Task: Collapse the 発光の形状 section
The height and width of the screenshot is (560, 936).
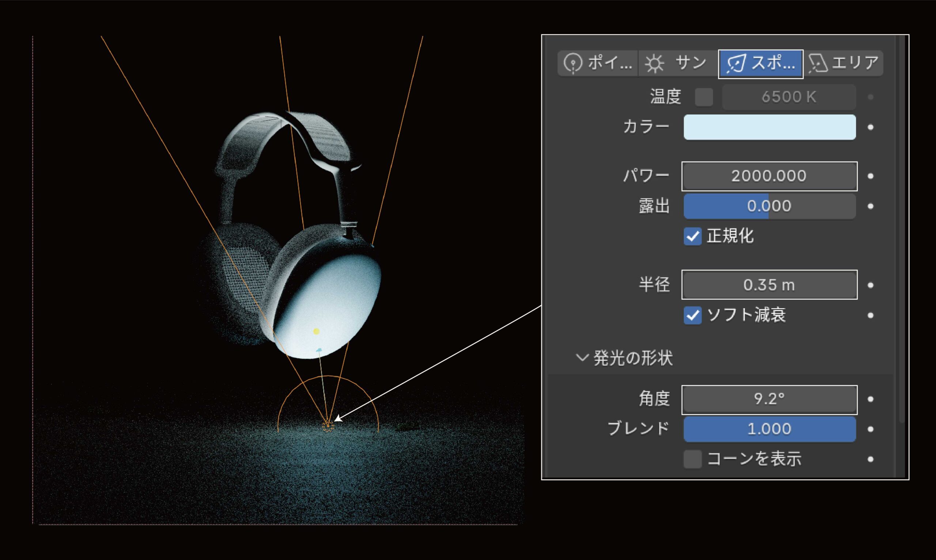Action: pos(582,358)
